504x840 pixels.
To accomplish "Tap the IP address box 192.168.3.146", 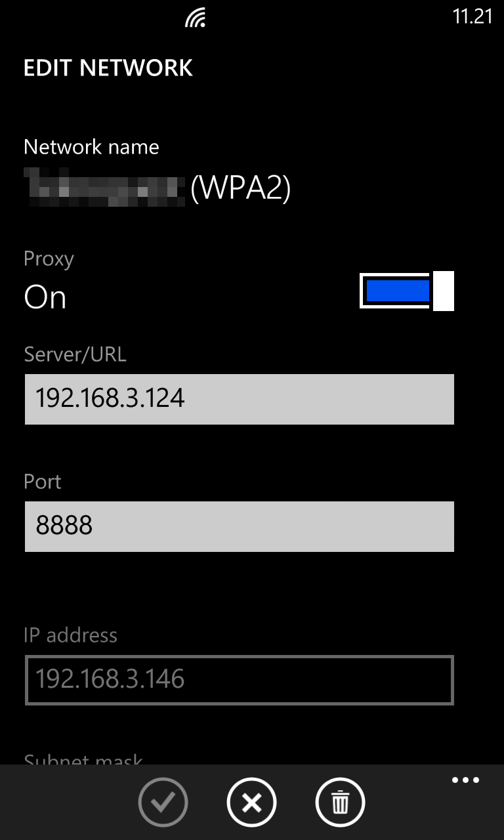I will point(240,680).
